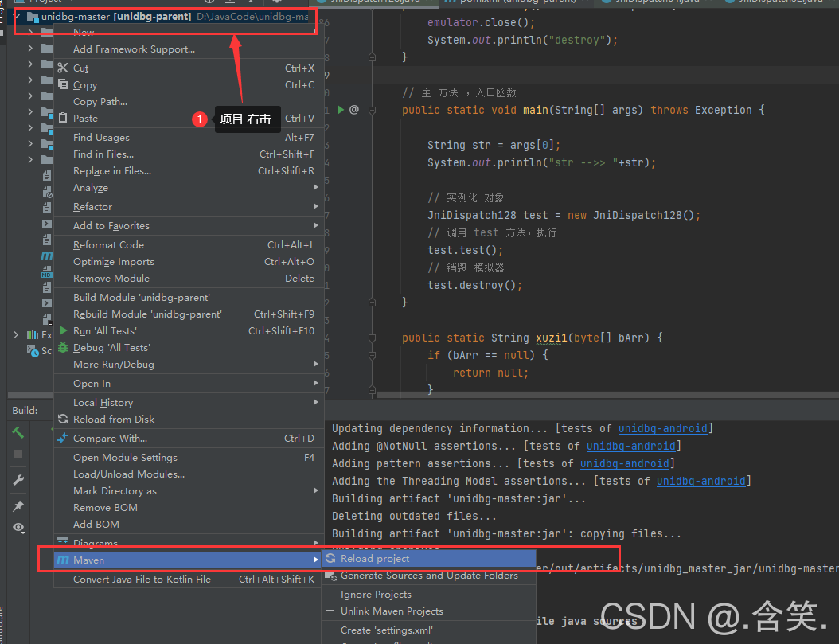Click the Compare With arrows icon
Image resolution: width=839 pixels, height=644 pixels.
click(63, 438)
